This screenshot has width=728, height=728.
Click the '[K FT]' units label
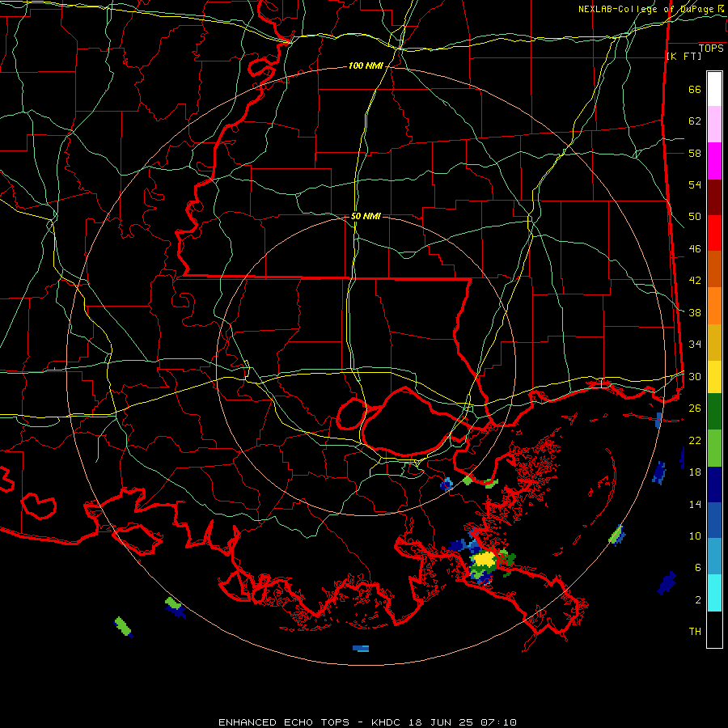pyautogui.click(x=684, y=56)
